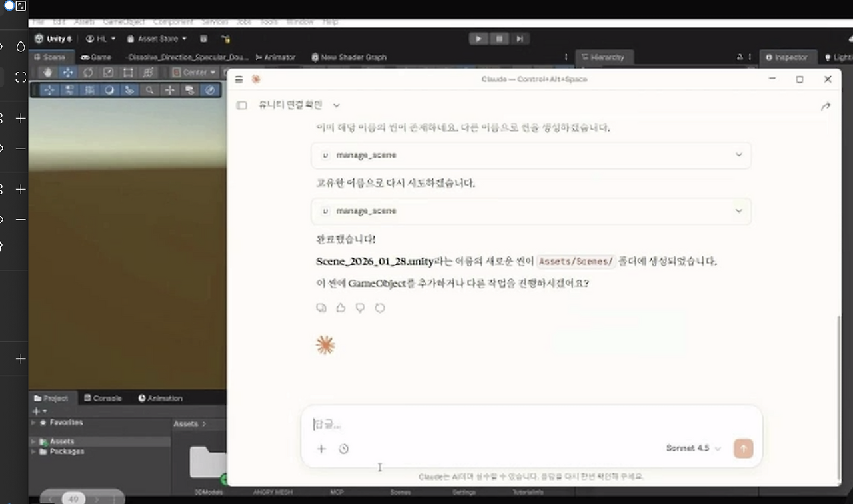This screenshot has width=853, height=504.
Task: Click the Unity package icon beside Asset Store
Action: tap(204, 39)
